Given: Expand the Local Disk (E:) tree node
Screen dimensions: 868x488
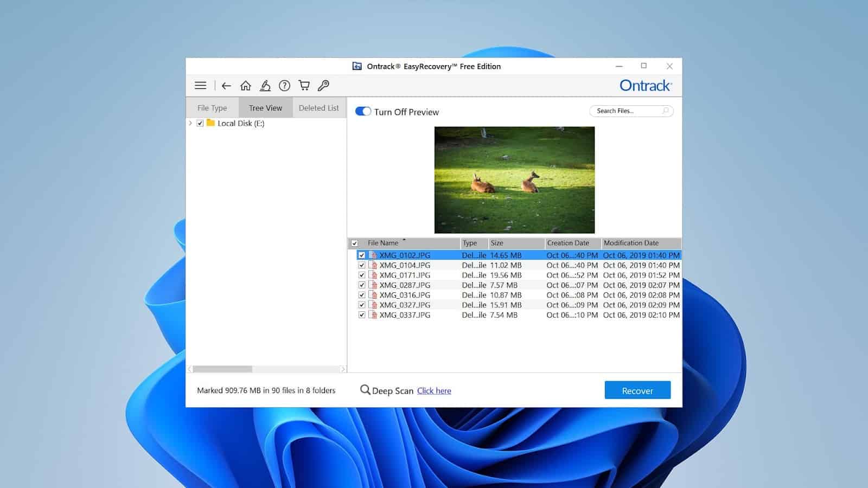Looking at the screenshot, I should 190,123.
